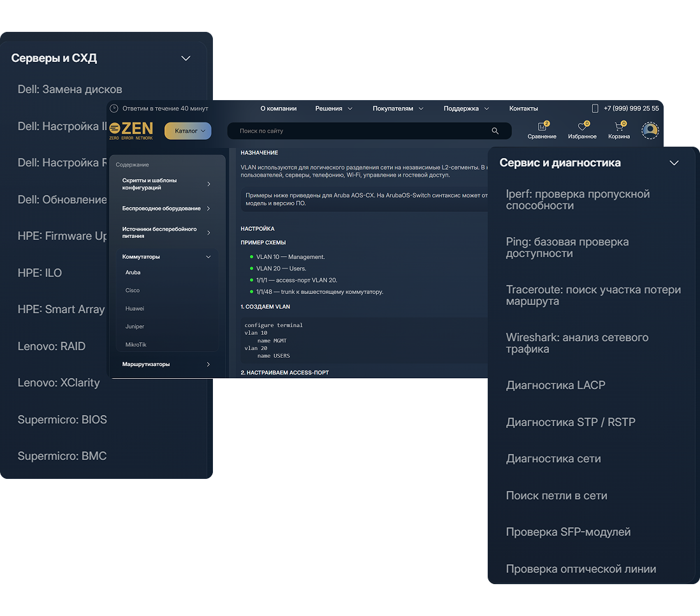Go to the Контакты page
700x616 pixels.
(523, 108)
